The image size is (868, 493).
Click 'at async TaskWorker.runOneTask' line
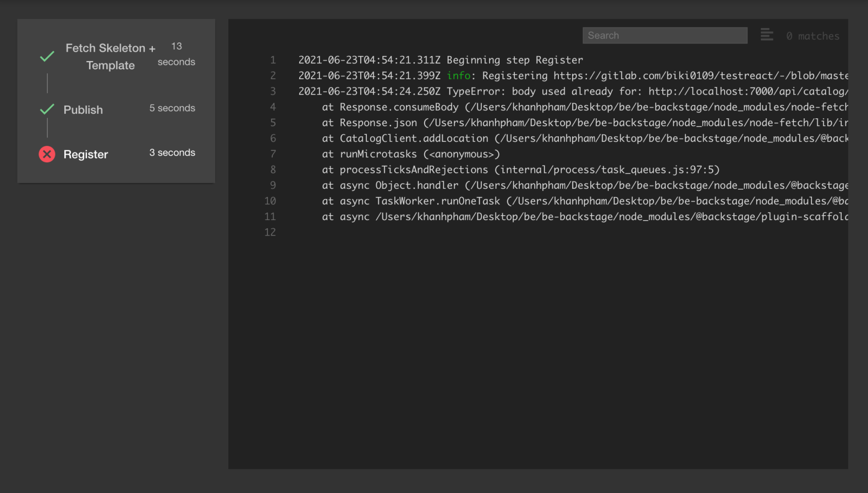point(585,201)
